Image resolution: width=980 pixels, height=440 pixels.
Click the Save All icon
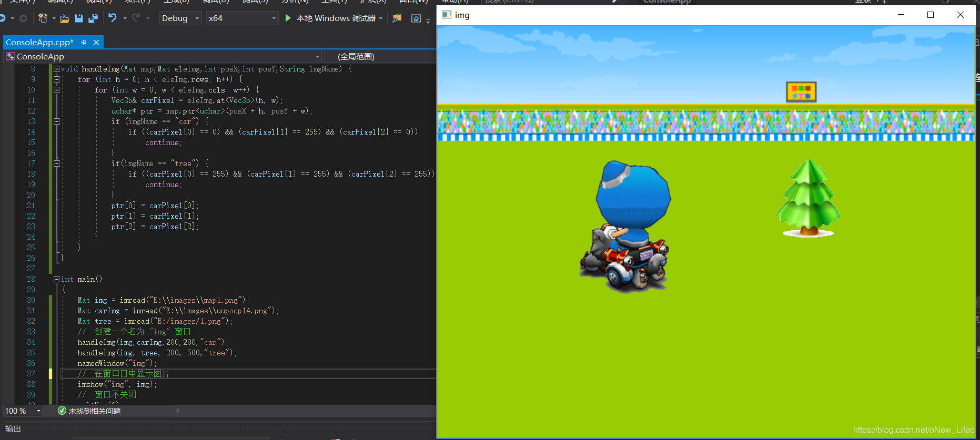tap(93, 18)
